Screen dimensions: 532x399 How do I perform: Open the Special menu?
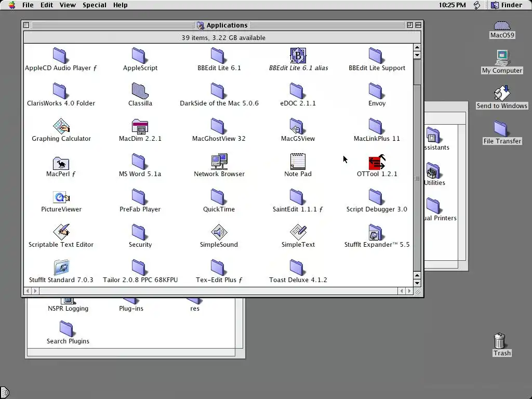(x=95, y=5)
